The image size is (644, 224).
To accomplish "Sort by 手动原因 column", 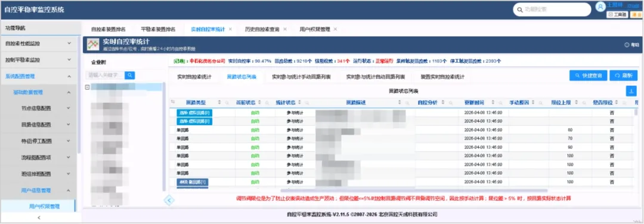I will coord(532,102).
